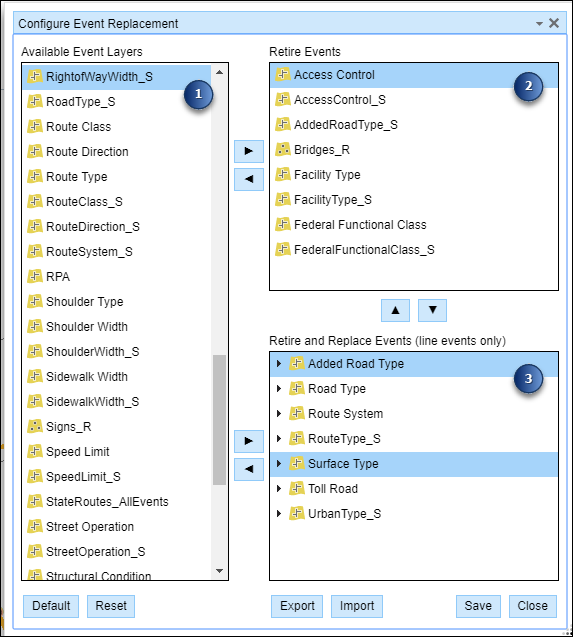Viewport: 573px width, 637px height.
Task: Import an event replacement configuration
Action: [357, 606]
